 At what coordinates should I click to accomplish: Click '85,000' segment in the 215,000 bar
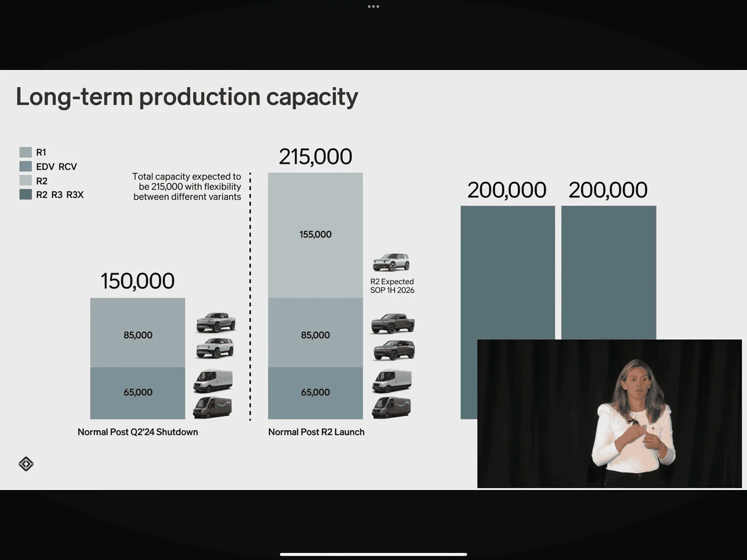[316, 332]
